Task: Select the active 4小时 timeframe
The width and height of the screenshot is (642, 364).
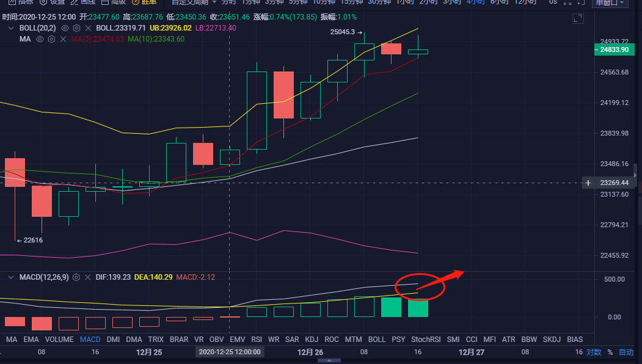Action: [x=475, y=2]
